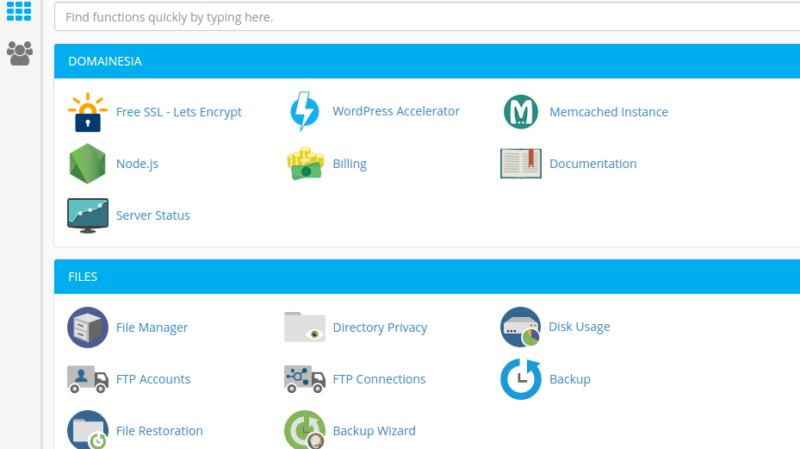Open the Server Status text link
Screen dimensions: 800x449
[x=153, y=215]
